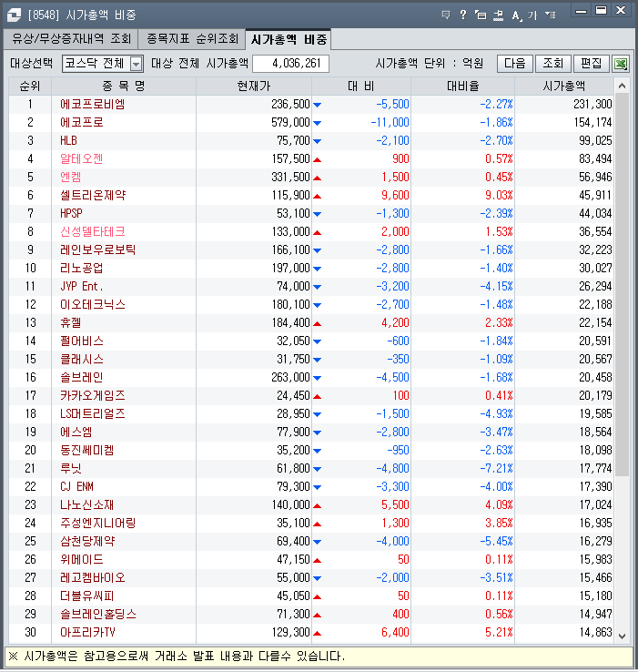
Task: Select stock 알테오젠 in the list
Action: click(81, 159)
